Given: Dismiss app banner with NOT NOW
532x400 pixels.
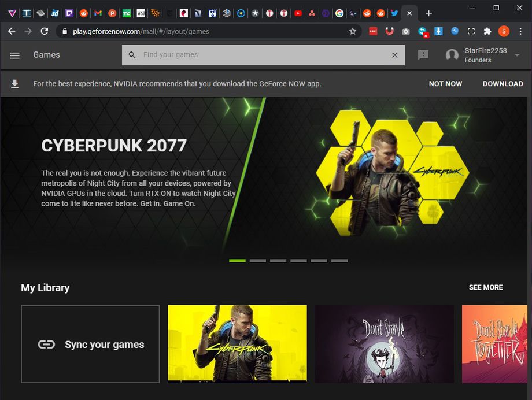Looking at the screenshot, I should click(x=445, y=84).
